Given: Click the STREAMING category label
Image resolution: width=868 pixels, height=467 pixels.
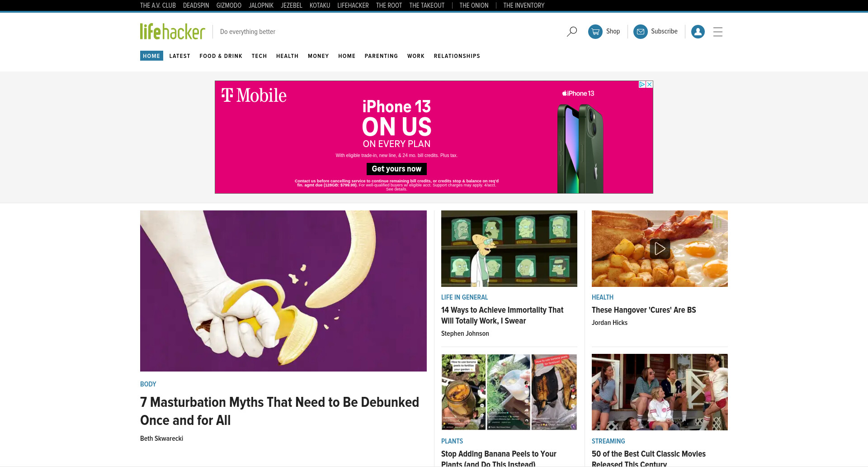Looking at the screenshot, I should (609, 441).
